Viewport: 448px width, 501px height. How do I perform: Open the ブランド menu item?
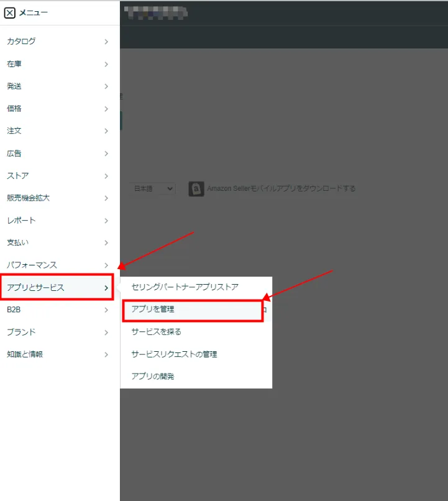[60, 333]
